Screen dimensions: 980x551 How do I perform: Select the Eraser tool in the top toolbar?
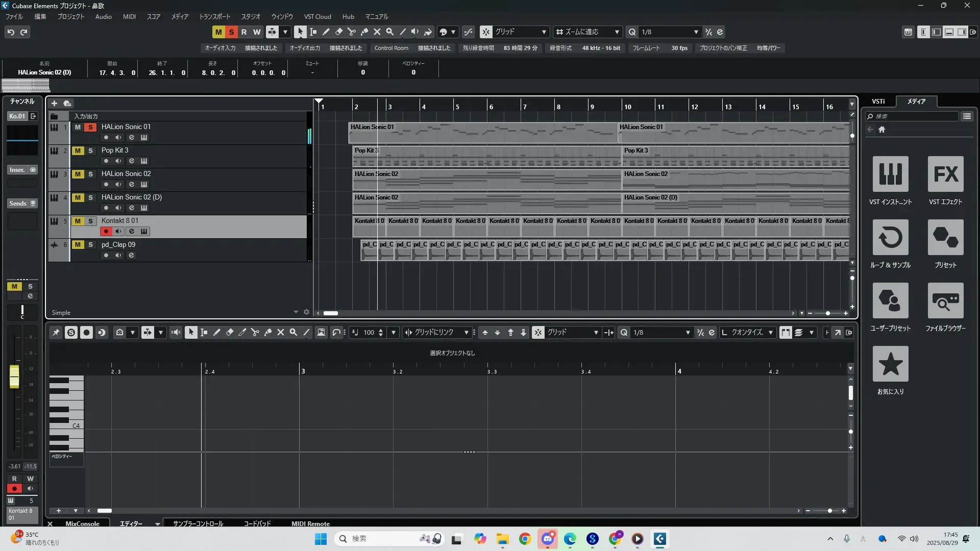pos(339,32)
